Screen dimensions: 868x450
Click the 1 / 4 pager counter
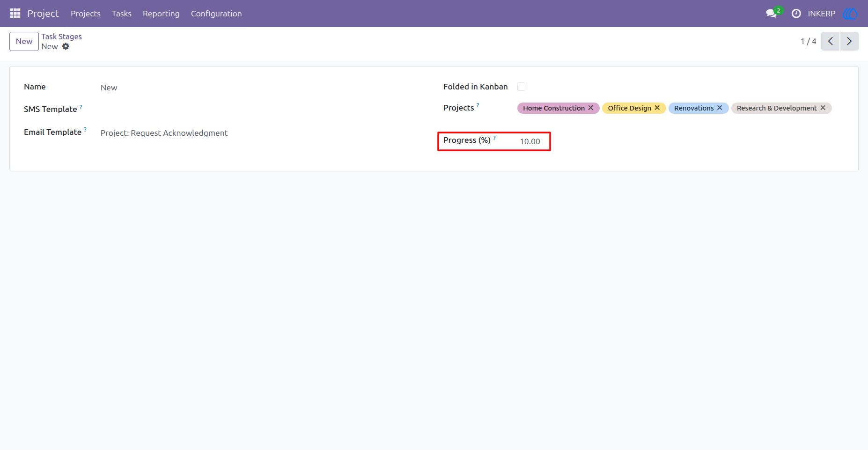pyautogui.click(x=809, y=41)
